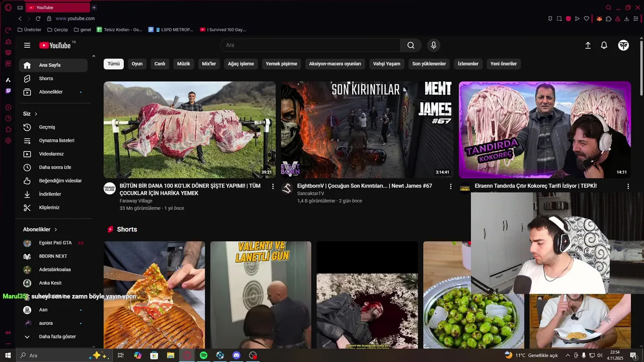The image size is (644, 362).
Task: Open YouTube notifications bell
Action: (x=604, y=45)
